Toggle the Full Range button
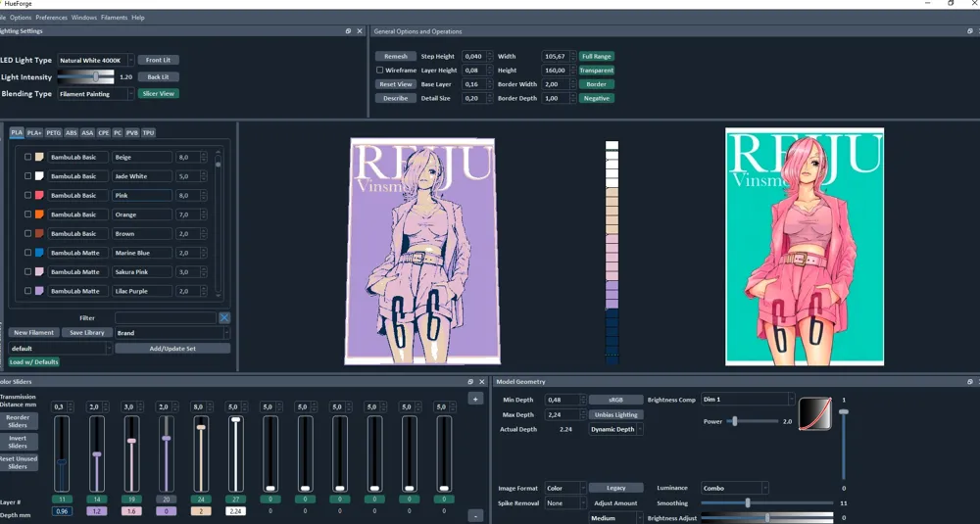The width and height of the screenshot is (980, 524). tap(596, 56)
